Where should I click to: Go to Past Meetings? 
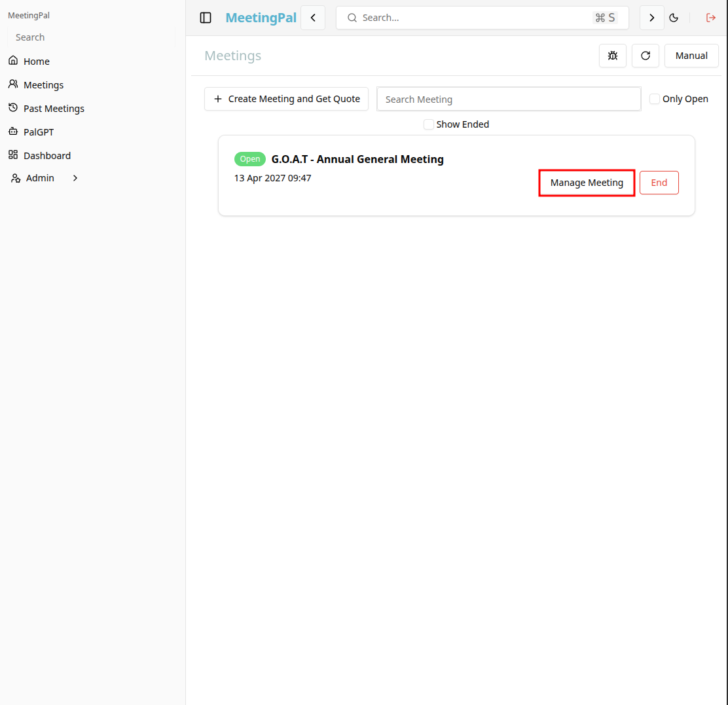point(54,109)
